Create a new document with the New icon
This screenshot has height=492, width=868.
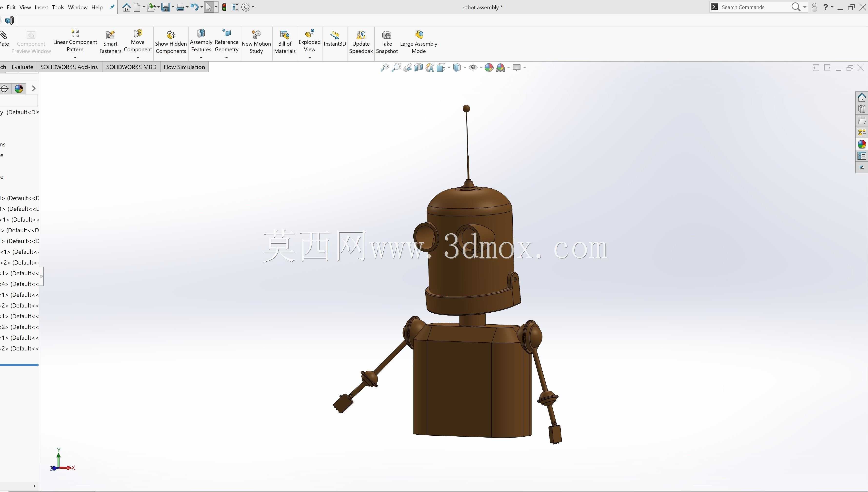(137, 7)
